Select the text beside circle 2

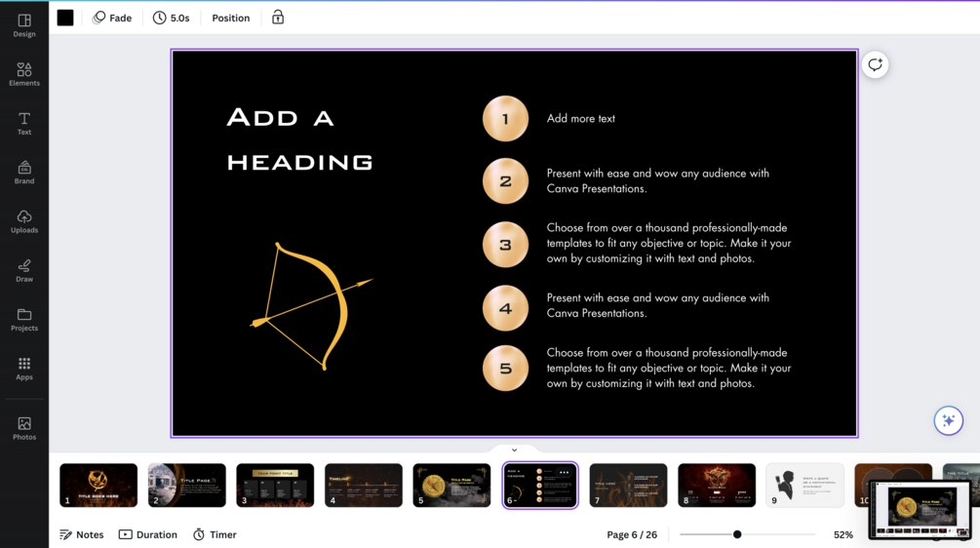(658, 180)
